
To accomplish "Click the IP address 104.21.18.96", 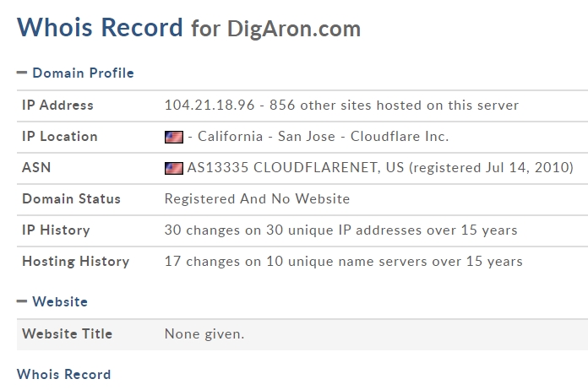I will tap(210, 106).
